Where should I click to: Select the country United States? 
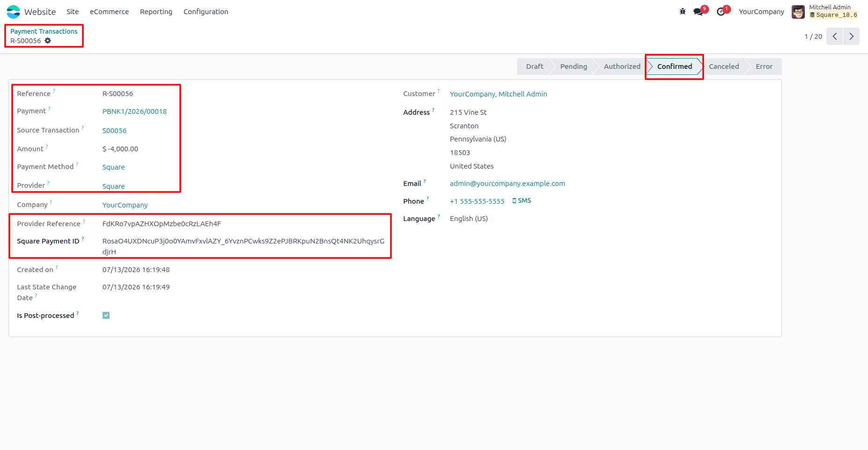click(x=471, y=166)
